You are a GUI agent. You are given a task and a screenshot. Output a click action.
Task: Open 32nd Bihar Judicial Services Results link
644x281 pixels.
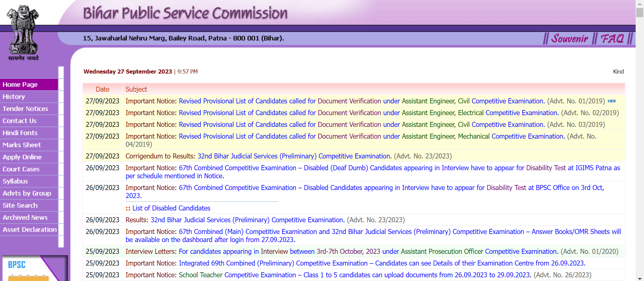(x=247, y=220)
